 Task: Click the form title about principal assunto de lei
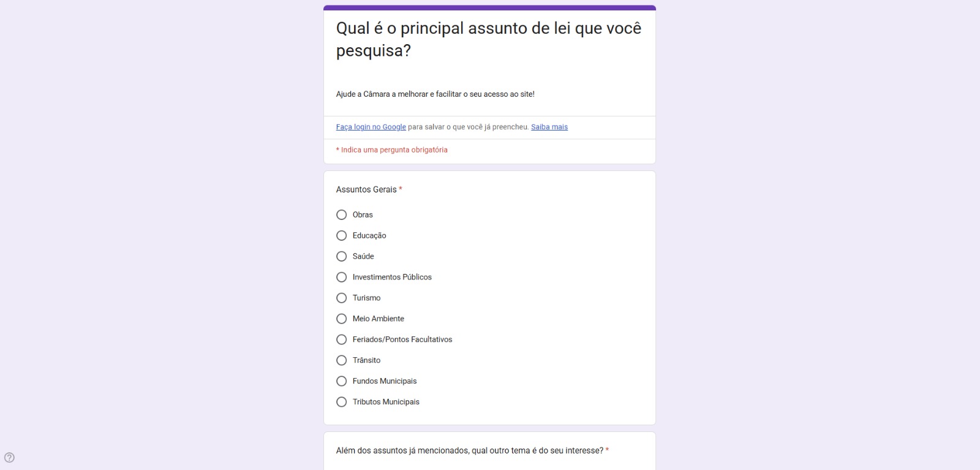488,39
